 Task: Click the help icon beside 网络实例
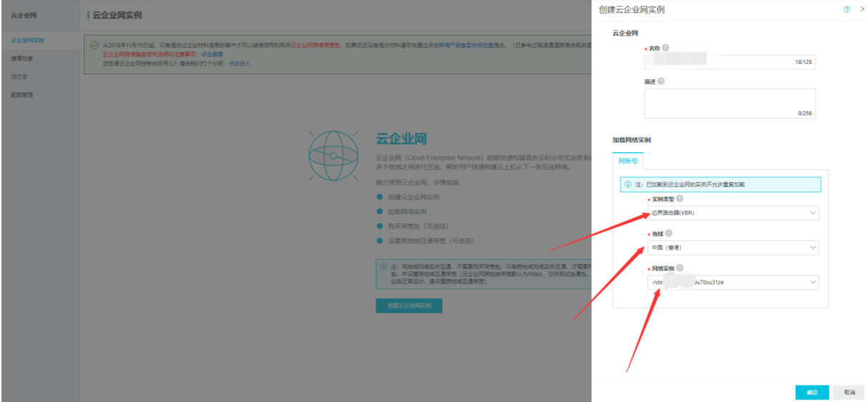pyautogui.click(x=680, y=268)
